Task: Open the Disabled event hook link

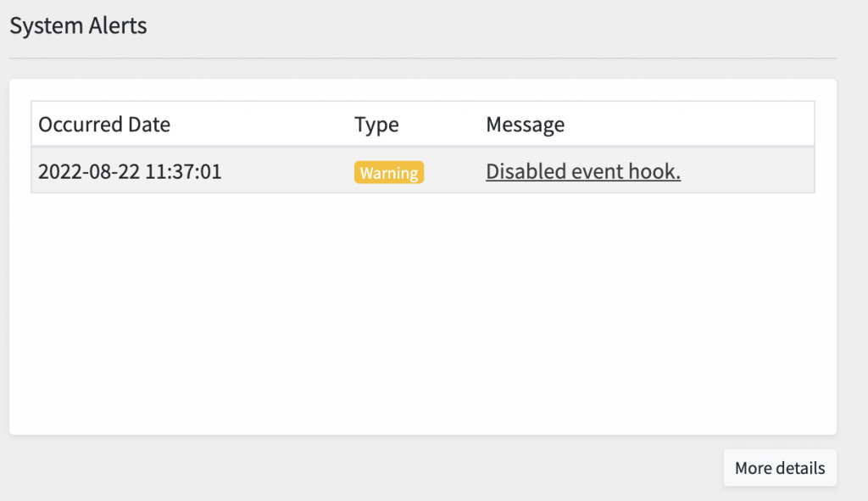Action: [x=583, y=171]
